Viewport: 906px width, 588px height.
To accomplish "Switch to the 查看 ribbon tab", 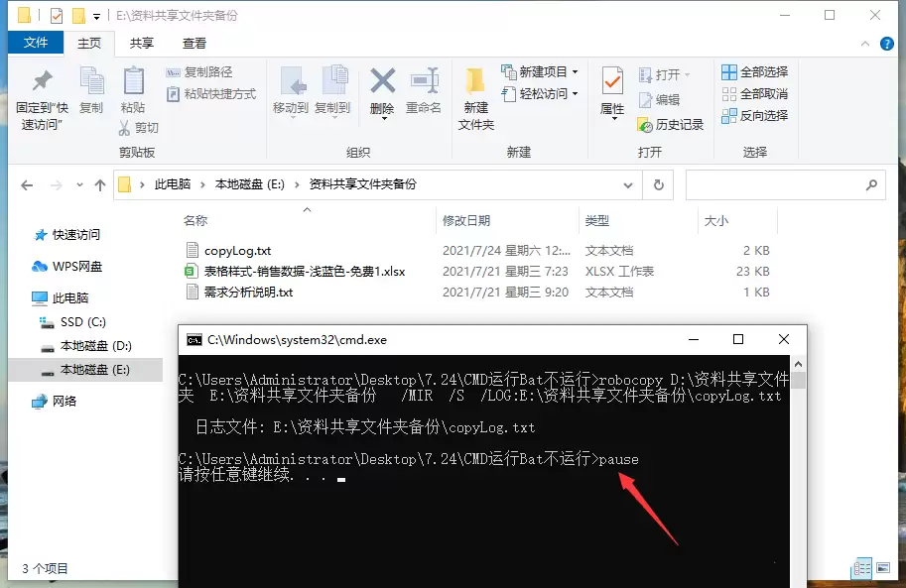I will 194,43.
